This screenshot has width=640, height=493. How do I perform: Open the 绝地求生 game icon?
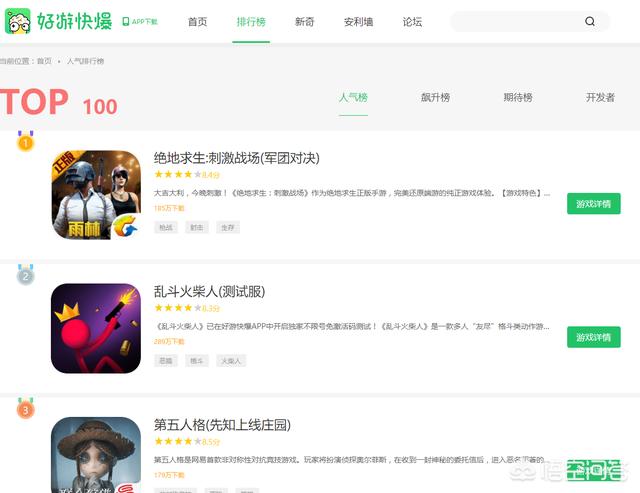96,195
